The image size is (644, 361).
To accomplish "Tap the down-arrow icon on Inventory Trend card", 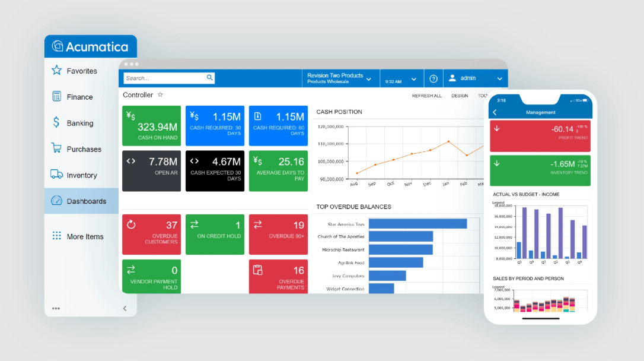I will tap(496, 164).
